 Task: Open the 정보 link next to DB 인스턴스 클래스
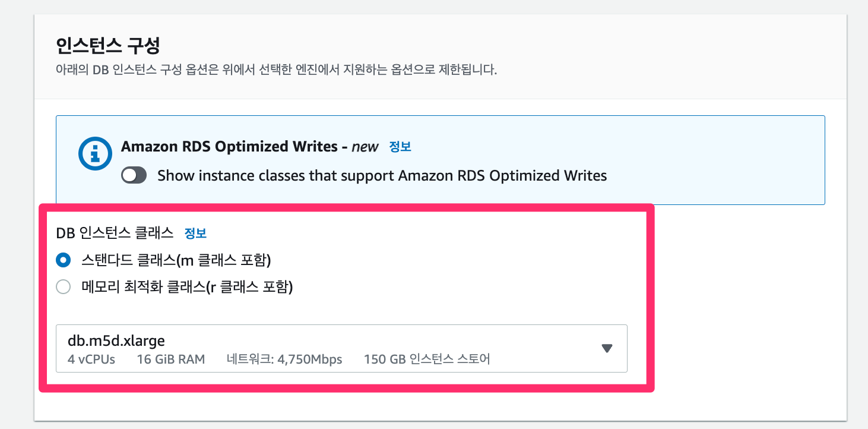click(196, 233)
